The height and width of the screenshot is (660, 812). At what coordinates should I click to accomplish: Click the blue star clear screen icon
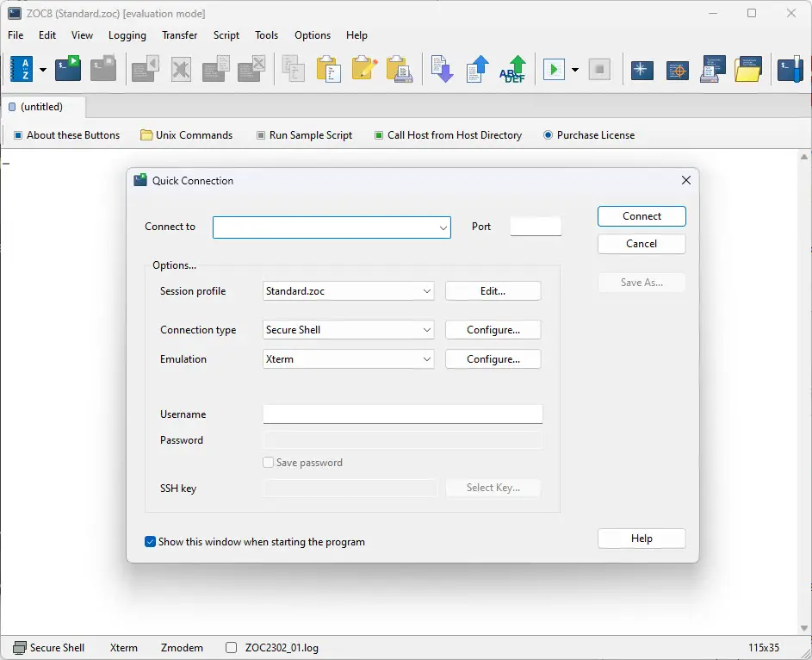coord(642,70)
